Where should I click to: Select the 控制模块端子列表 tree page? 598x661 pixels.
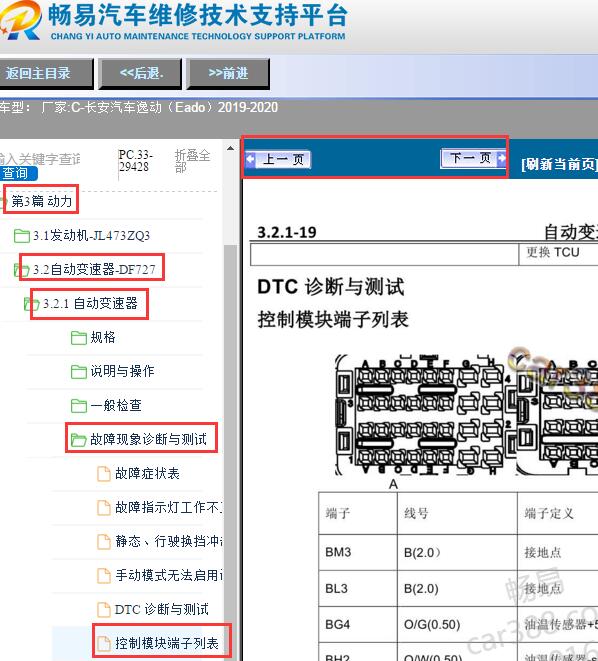pos(166,643)
